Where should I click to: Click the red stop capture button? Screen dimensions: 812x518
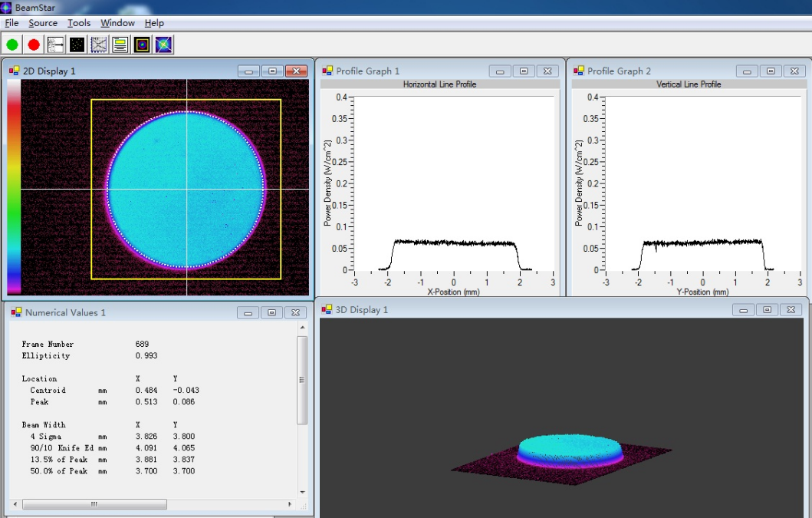35,45
